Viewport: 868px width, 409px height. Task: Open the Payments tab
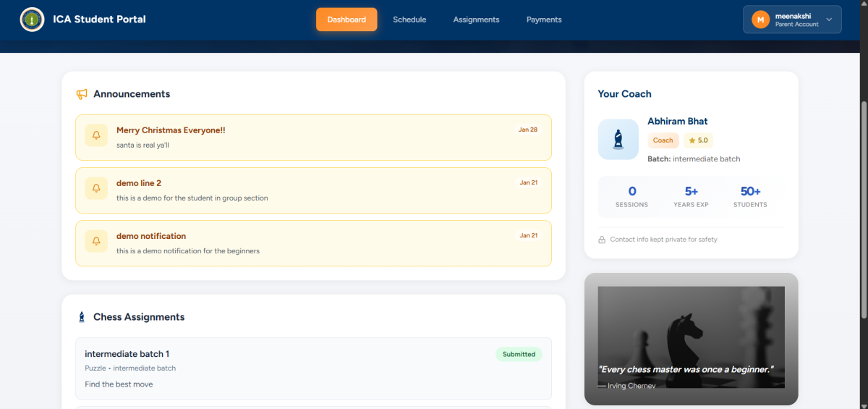pos(544,20)
